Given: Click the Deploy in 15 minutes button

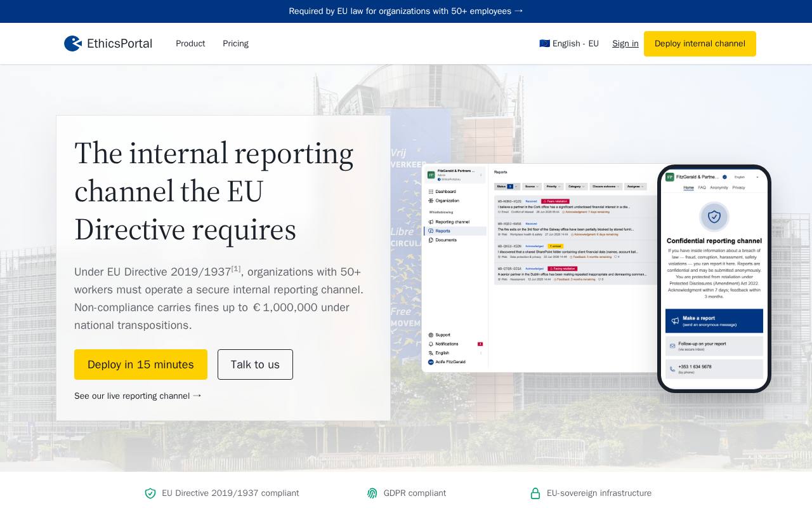Looking at the screenshot, I should (x=141, y=364).
